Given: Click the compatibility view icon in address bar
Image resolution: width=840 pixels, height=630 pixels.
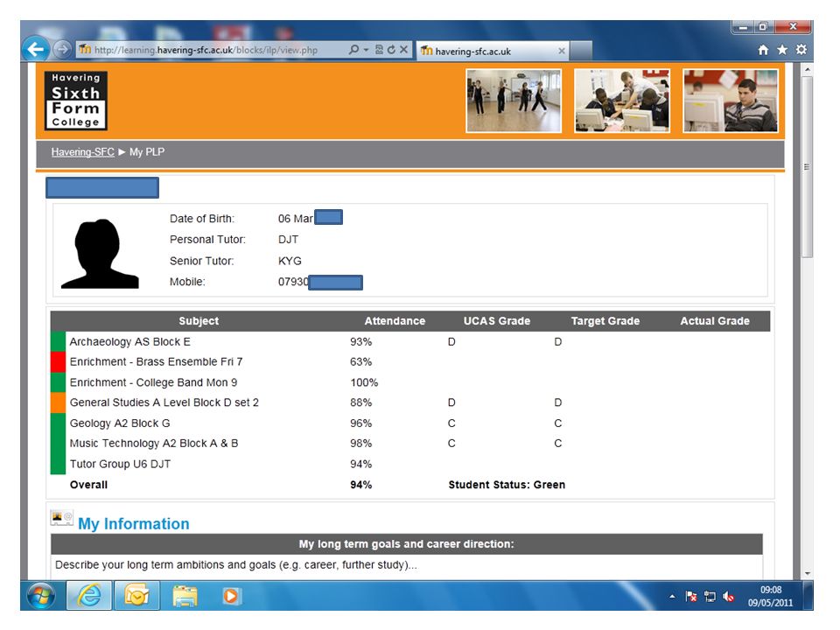Looking at the screenshot, I should click(x=379, y=50).
